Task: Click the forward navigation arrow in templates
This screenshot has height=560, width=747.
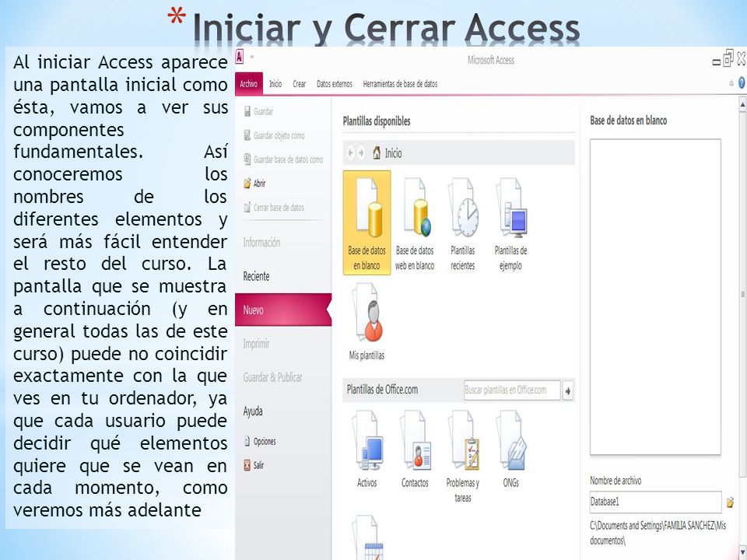Action: click(361, 153)
